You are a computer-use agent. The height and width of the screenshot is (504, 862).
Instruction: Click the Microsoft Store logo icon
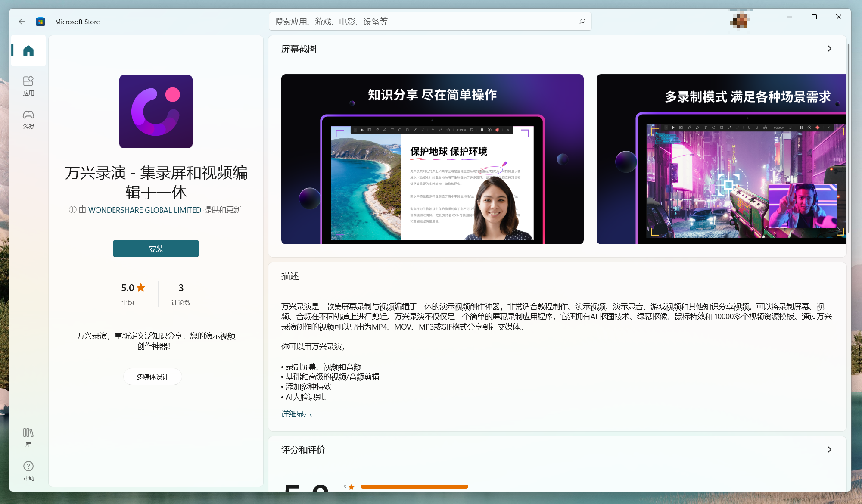(x=40, y=22)
